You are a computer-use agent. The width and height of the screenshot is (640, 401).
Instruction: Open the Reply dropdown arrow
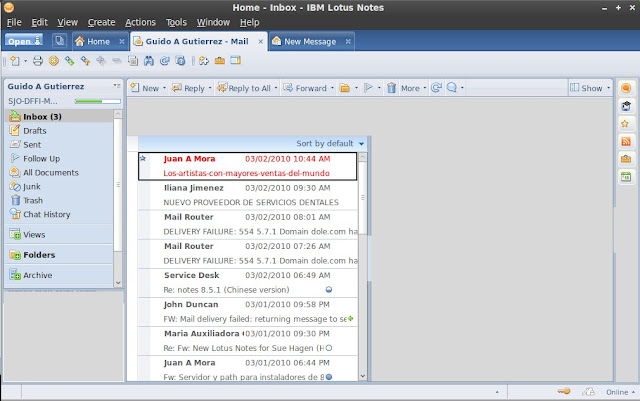coord(210,88)
